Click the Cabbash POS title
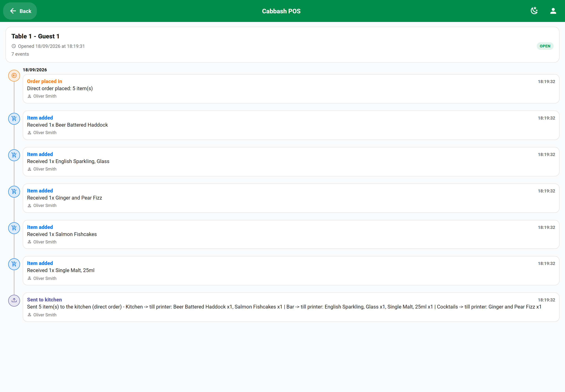The image size is (565, 392). point(281,11)
